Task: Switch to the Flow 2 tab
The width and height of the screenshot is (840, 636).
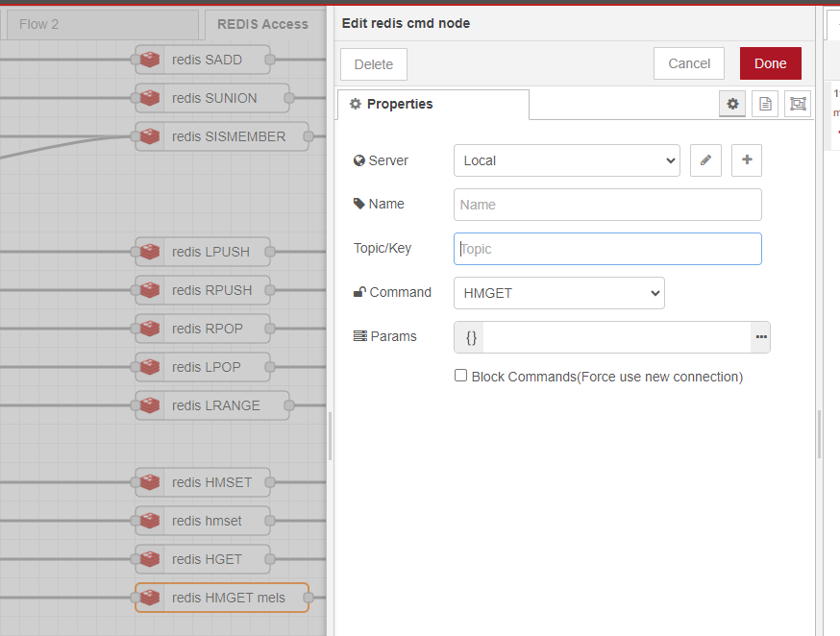Action: pos(102,25)
